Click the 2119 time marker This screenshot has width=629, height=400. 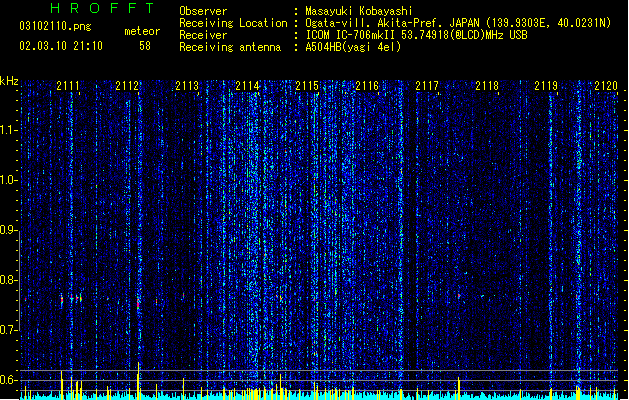pyautogui.click(x=546, y=86)
